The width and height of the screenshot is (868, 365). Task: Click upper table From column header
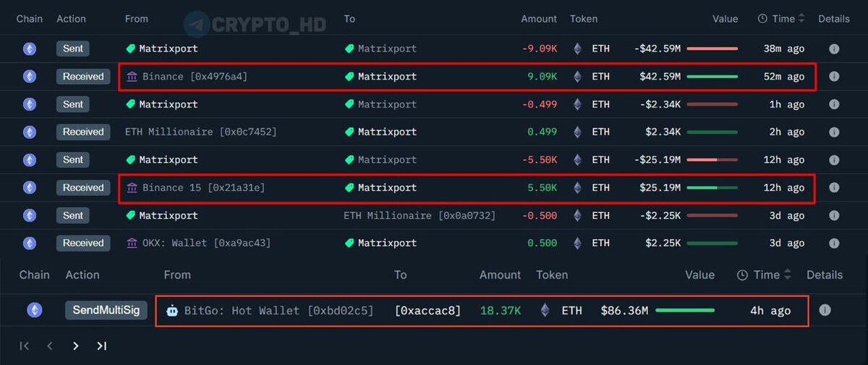coord(137,19)
